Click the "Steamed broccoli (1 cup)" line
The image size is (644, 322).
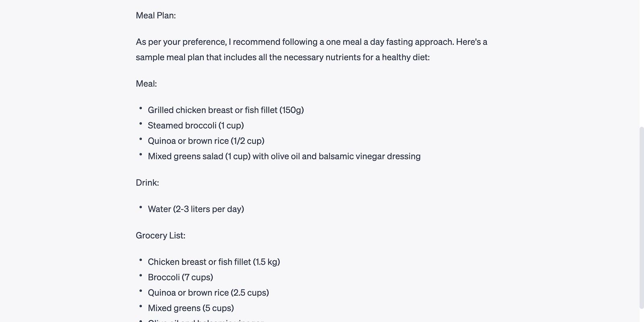pos(196,126)
